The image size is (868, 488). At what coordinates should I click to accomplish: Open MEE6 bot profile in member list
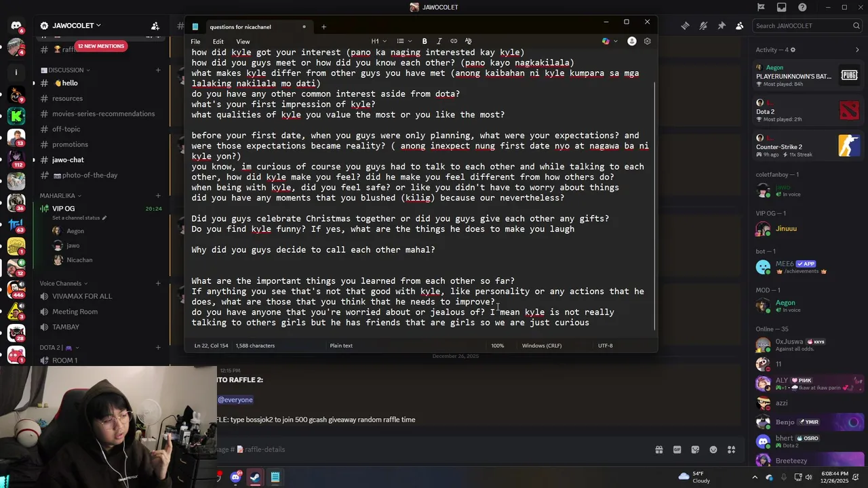click(807, 267)
